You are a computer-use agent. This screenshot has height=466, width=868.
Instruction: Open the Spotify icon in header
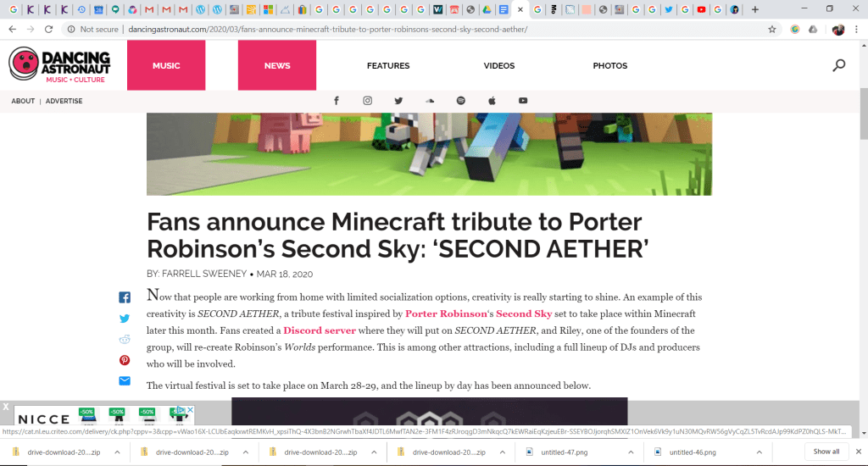coord(461,101)
